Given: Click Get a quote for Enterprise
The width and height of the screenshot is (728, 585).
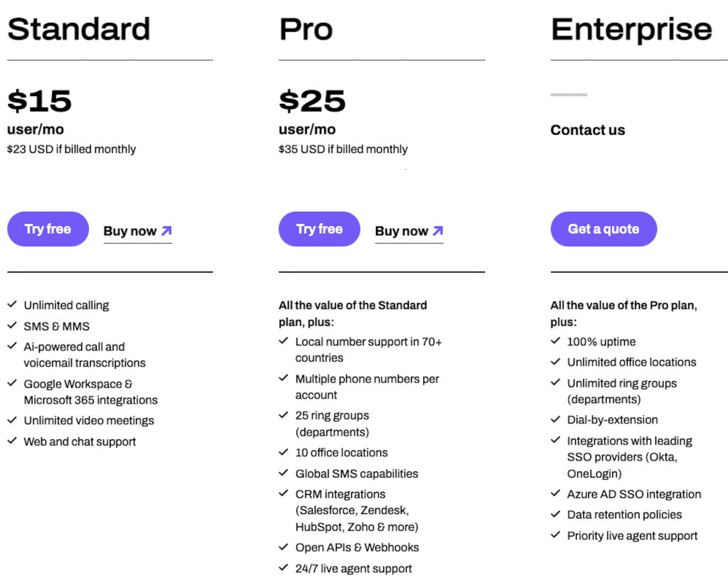Looking at the screenshot, I should [x=603, y=229].
